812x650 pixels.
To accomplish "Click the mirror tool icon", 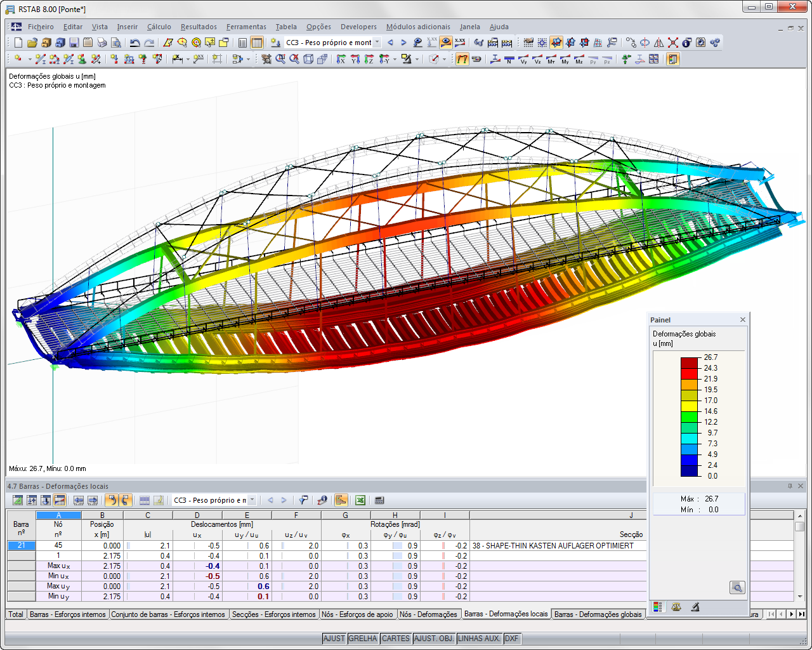I will coord(659,43).
